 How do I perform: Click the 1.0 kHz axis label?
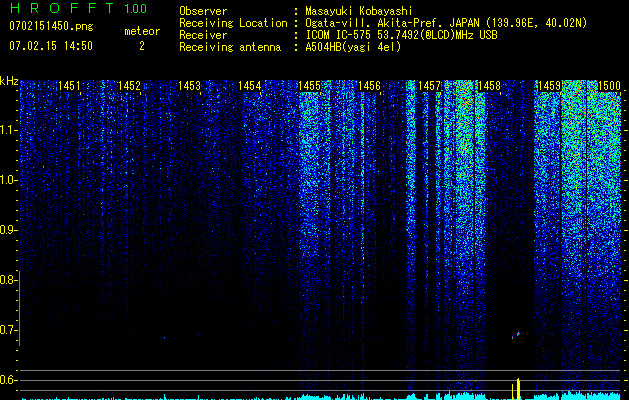click(x=8, y=180)
